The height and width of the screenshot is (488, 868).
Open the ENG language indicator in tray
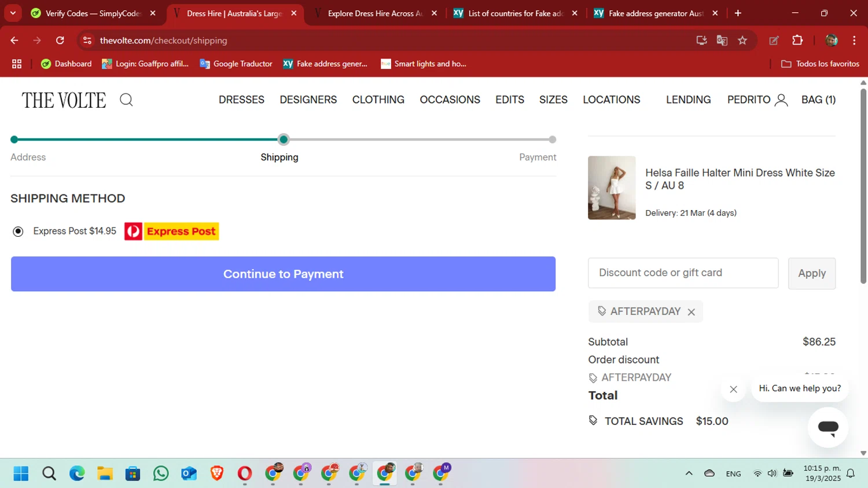[733, 474]
